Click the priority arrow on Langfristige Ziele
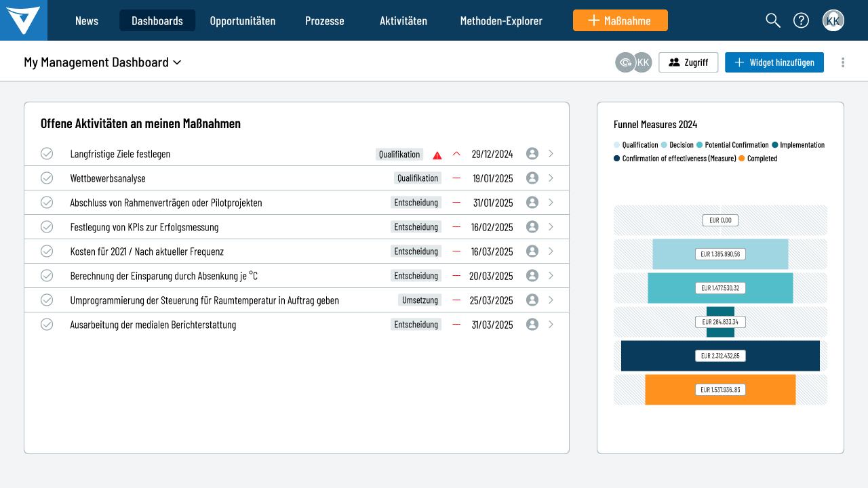Image resolution: width=868 pixels, height=488 pixels. coord(456,154)
